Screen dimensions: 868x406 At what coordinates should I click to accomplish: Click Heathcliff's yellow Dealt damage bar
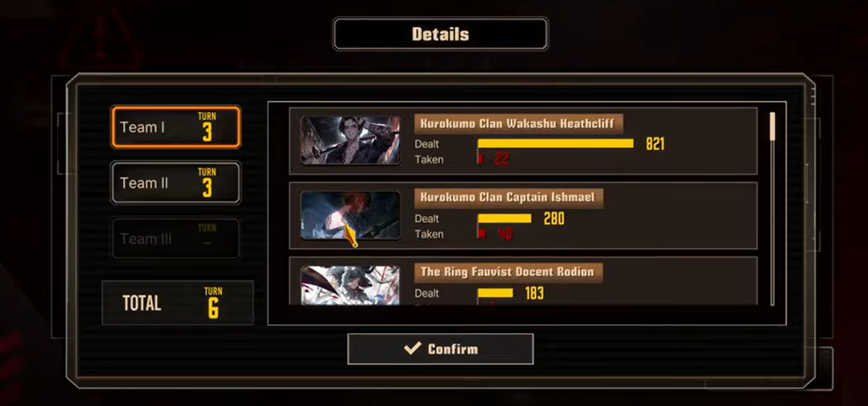(555, 143)
